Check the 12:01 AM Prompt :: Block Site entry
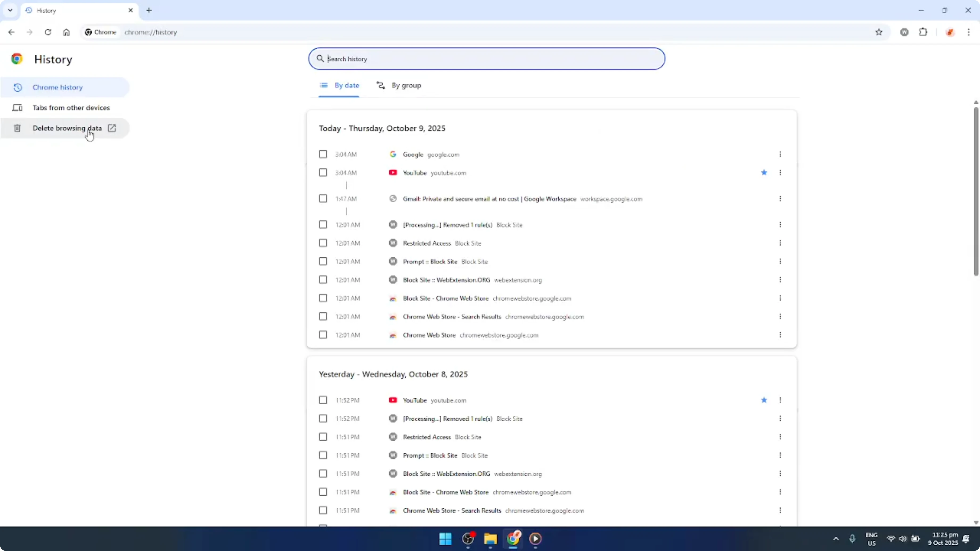 (323, 261)
